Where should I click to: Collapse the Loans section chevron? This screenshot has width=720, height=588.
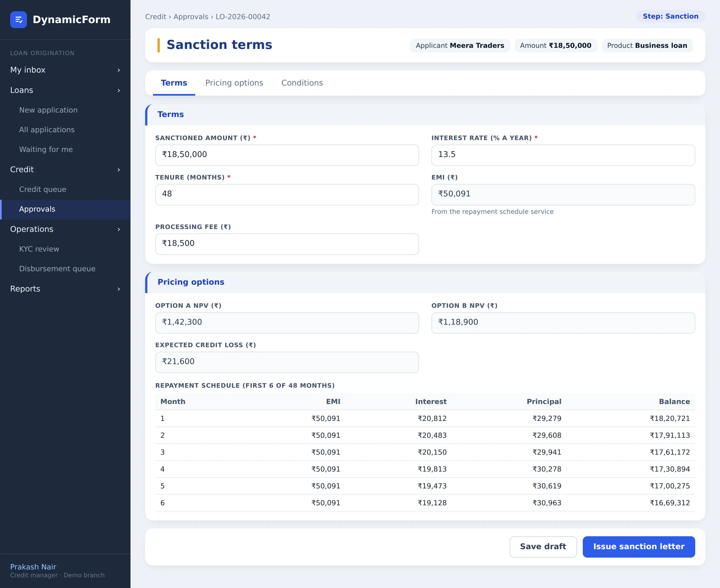[x=118, y=90]
